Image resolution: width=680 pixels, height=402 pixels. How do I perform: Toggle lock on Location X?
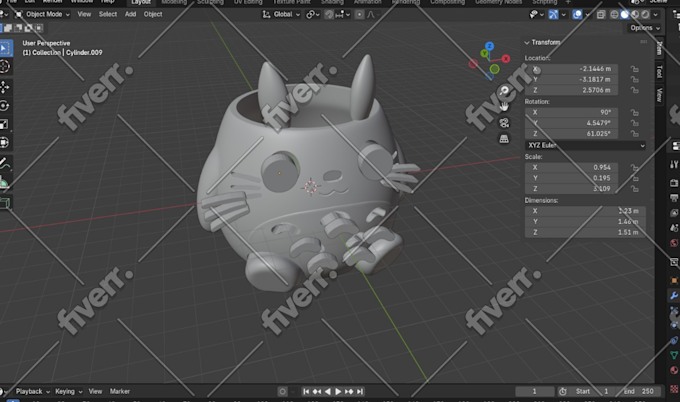pyautogui.click(x=634, y=69)
